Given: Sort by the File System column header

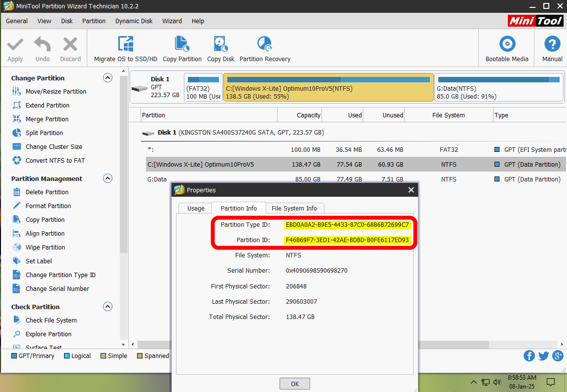Looking at the screenshot, I should (448, 115).
